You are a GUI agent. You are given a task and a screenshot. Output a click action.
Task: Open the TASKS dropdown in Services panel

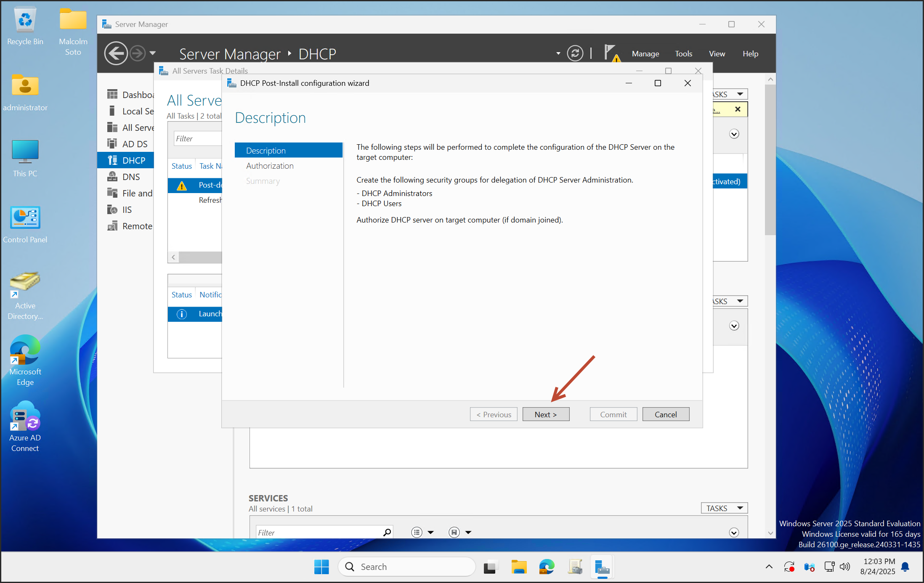point(724,508)
